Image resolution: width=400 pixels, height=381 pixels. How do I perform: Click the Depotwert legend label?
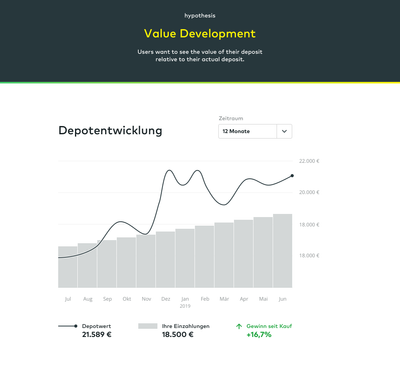point(96,326)
